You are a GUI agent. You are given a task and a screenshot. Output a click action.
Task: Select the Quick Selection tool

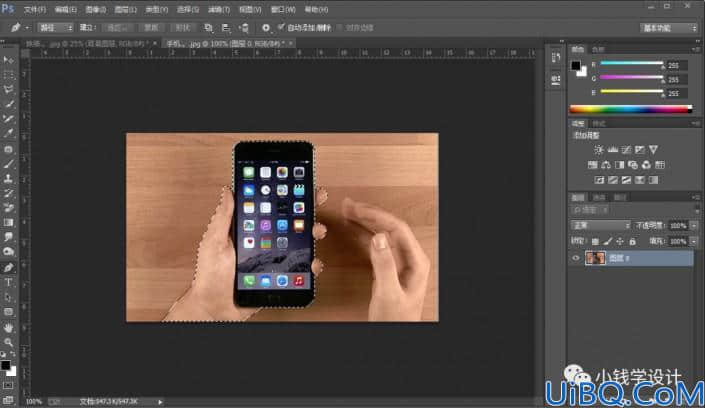click(x=8, y=104)
